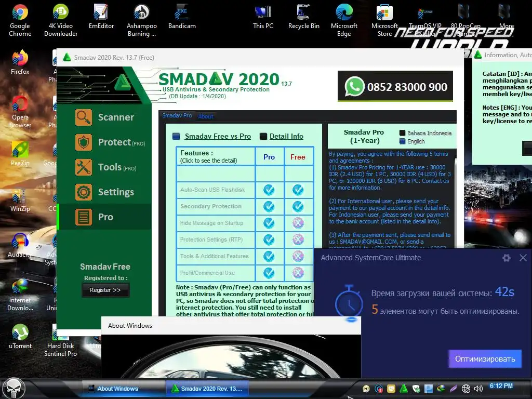The height and width of the screenshot is (399, 532).
Task: Launch Ashampoo Burning shortcut
Action: (x=141, y=20)
